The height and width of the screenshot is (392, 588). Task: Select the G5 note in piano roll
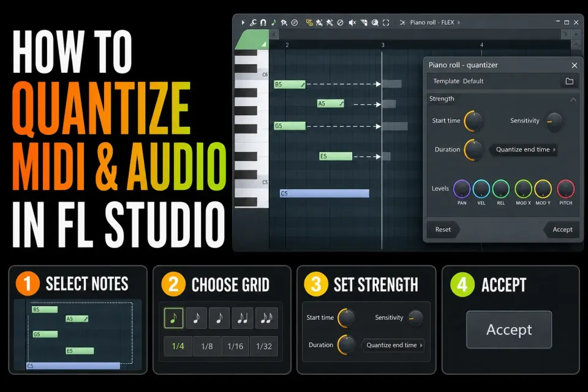(x=290, y=126)
